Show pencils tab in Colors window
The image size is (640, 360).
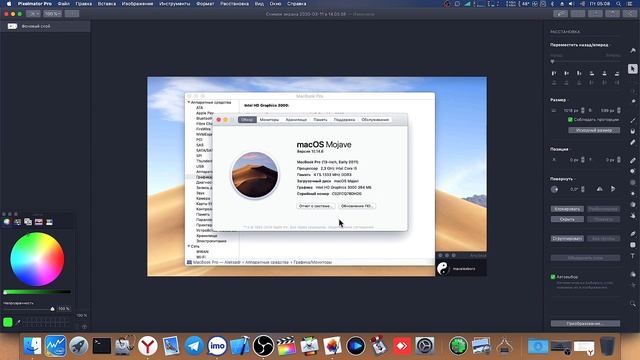[49, 222]
